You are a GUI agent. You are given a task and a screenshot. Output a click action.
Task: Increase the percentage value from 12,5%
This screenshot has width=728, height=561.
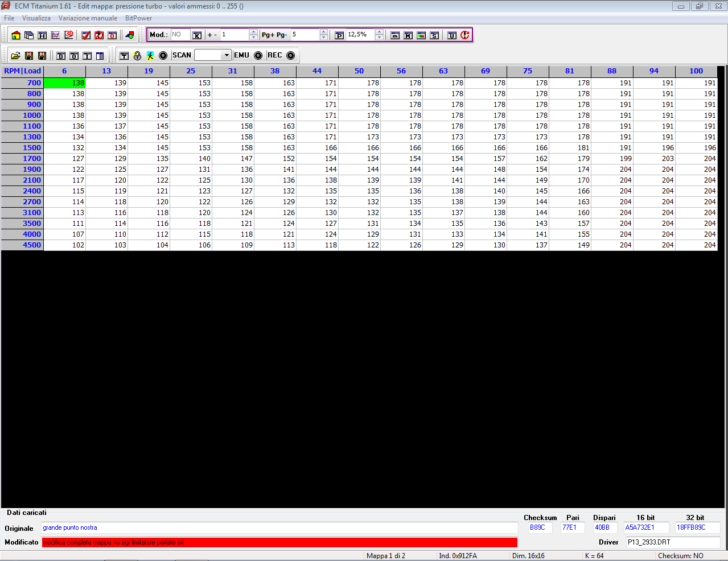tap(379, 32)
